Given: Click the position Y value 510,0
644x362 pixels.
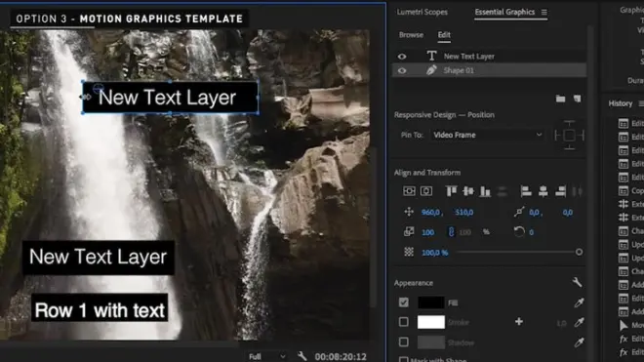Looking at the screenshot, I should pos(464,212).
